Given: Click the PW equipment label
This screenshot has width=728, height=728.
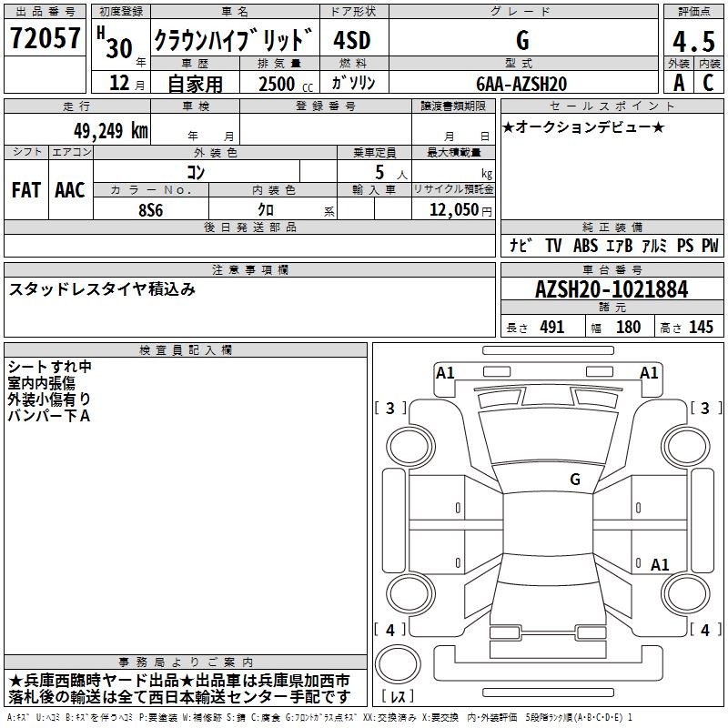Looking at the screenshot, I should [x=710, y=245].
